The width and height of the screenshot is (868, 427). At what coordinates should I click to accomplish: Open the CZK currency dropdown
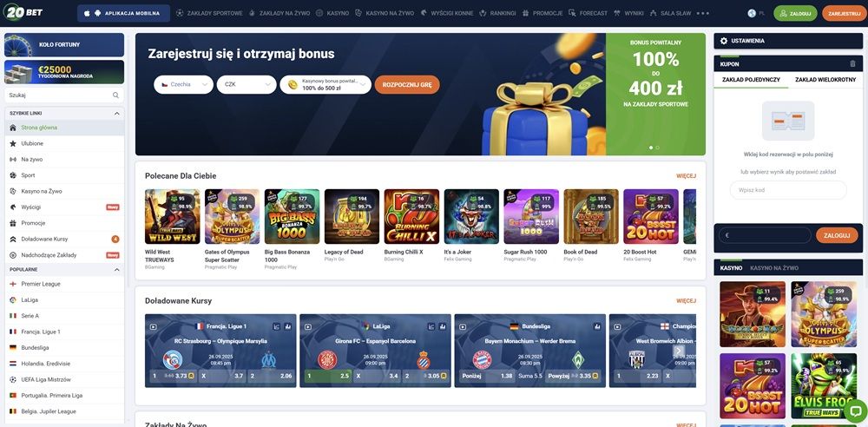point(247,85)
